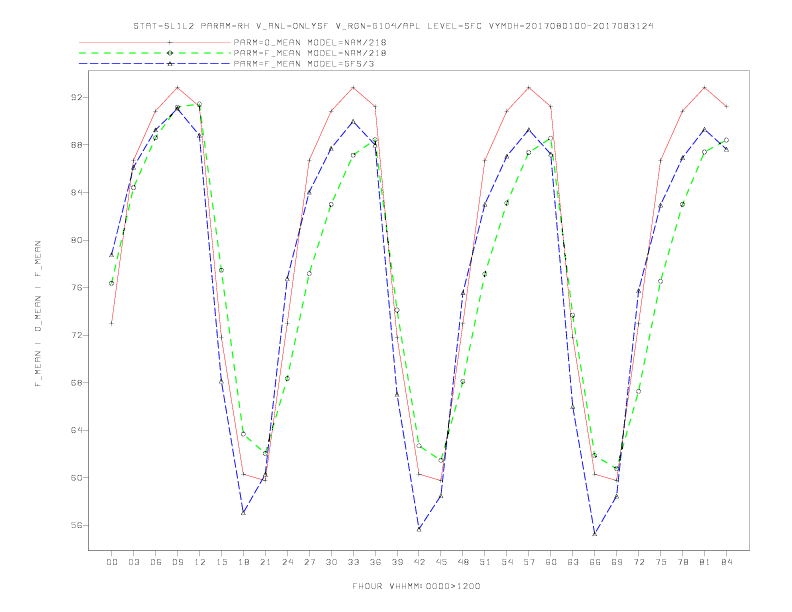Screen dimensions: 792x612
Task: Click the green circle marker at hour 84
Action: [x=727, y=140]
